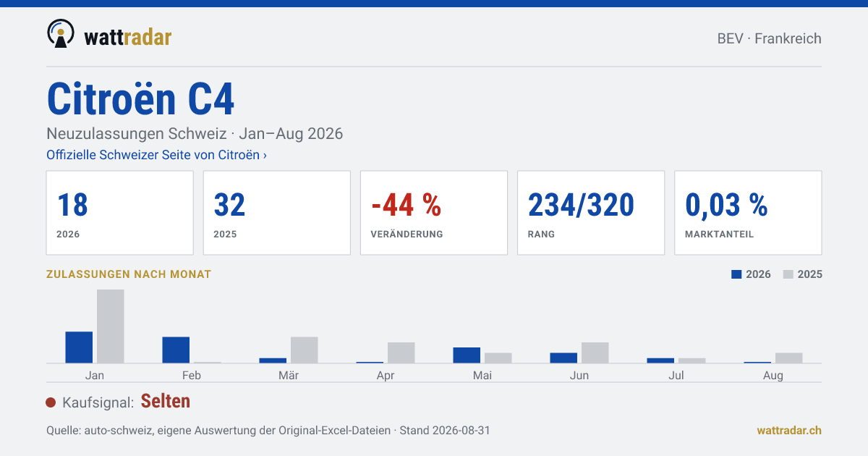Screen dimensions: 868x456
Task: Click the grey 2025 bar for Jan
Action: (111, 326)
